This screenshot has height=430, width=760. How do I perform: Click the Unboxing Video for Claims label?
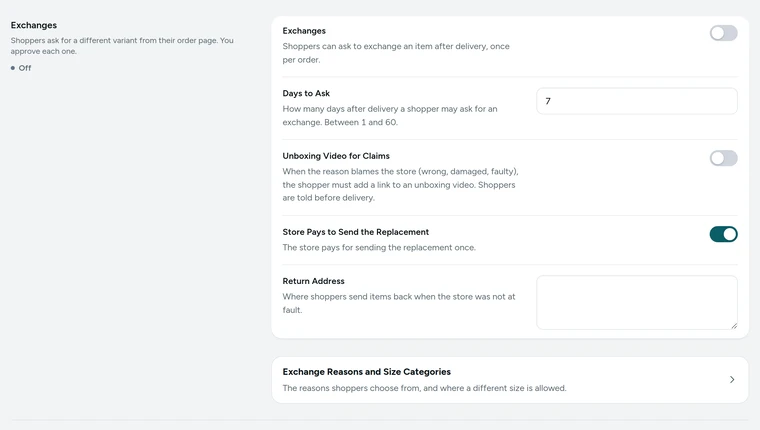tap(336, 156)
